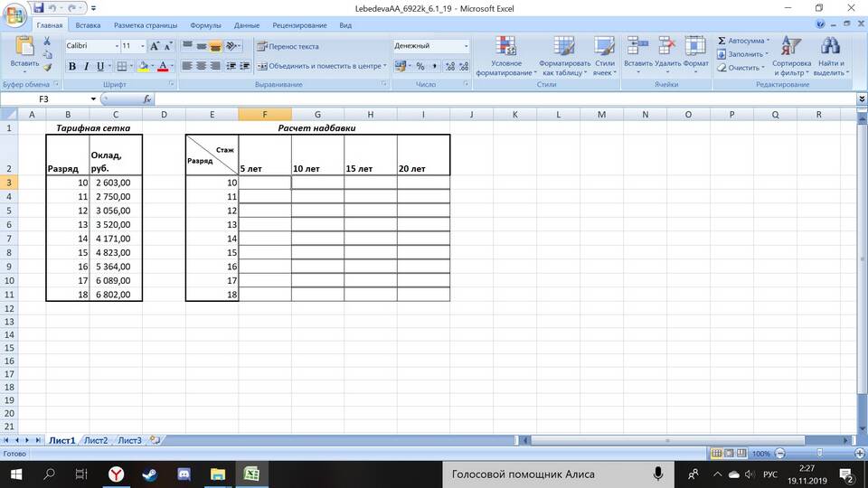This screenshot has height=488, width=868.
Task: Click the insert function fx icon
Action: (147, 99)
